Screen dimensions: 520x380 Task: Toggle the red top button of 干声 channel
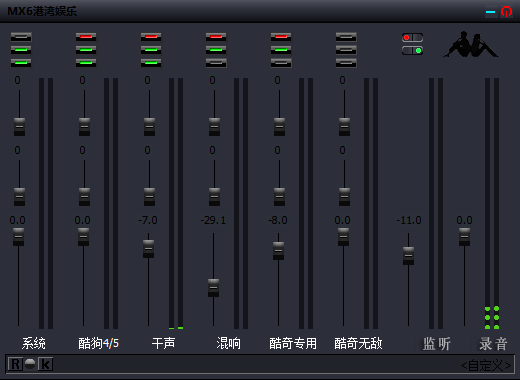click(x=151, y=37)
